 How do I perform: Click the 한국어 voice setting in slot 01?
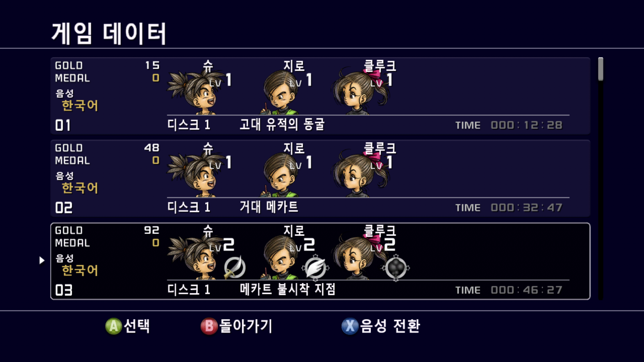pos(80,105)
